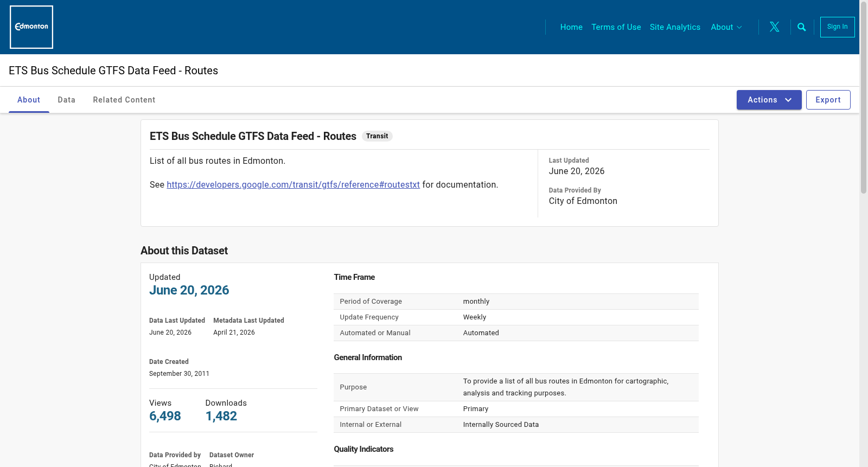Image resolution: width=868 pixels, height=467 pixels.
Task: Switch to the Data tab
Action: [67, 100]
